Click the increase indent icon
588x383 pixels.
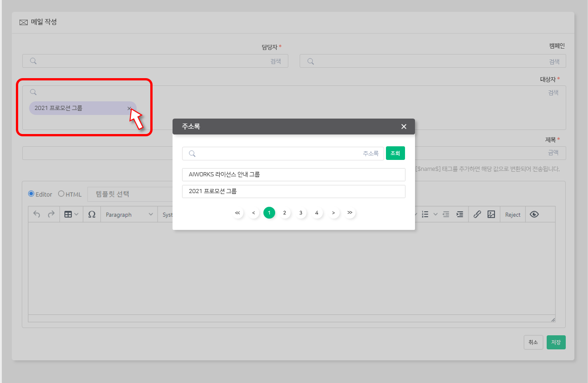coord(460,214)
